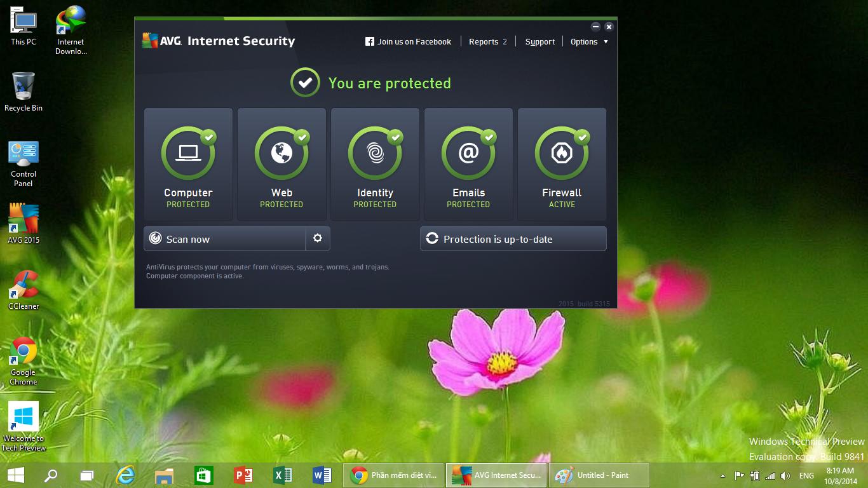Click the 'Computer component is active.' text
Image resolution: width=868 pixels, height=488 pixels.
click(x=195, y=276)
